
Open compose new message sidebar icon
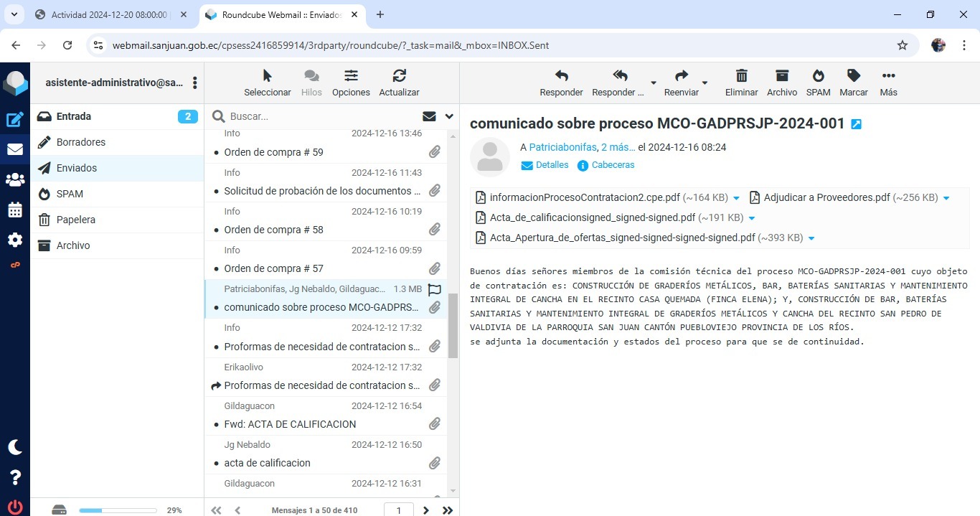15,120
